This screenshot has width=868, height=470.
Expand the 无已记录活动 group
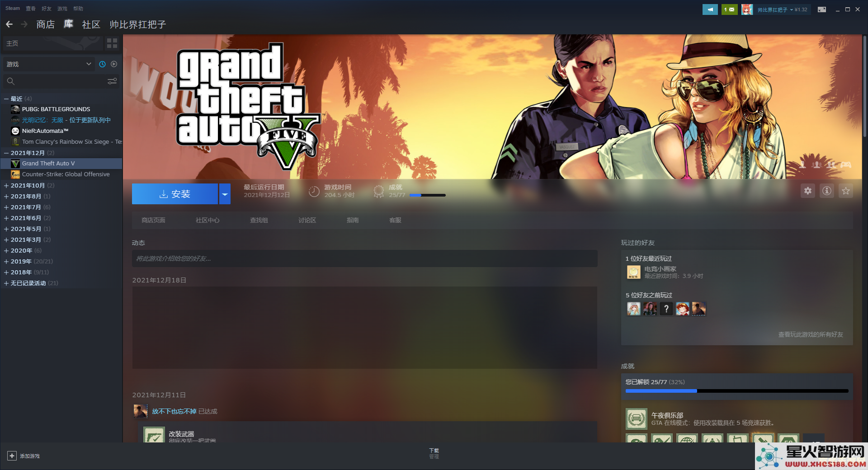click(x=6, y=283)
